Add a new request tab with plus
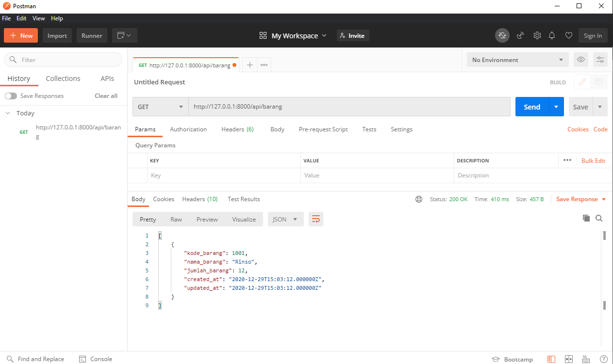Image resolution: width=613 pixels, height=364 pixels. click(x=250, y=65)
